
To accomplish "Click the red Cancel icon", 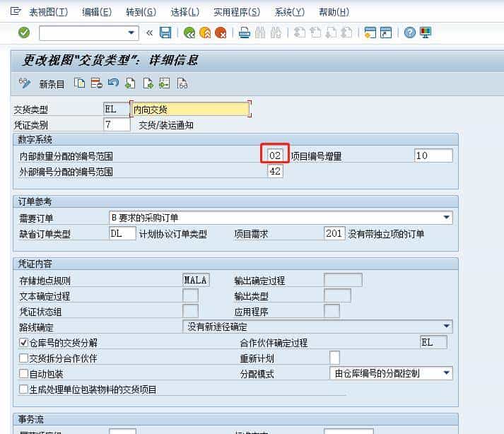I will click(221, 33).
